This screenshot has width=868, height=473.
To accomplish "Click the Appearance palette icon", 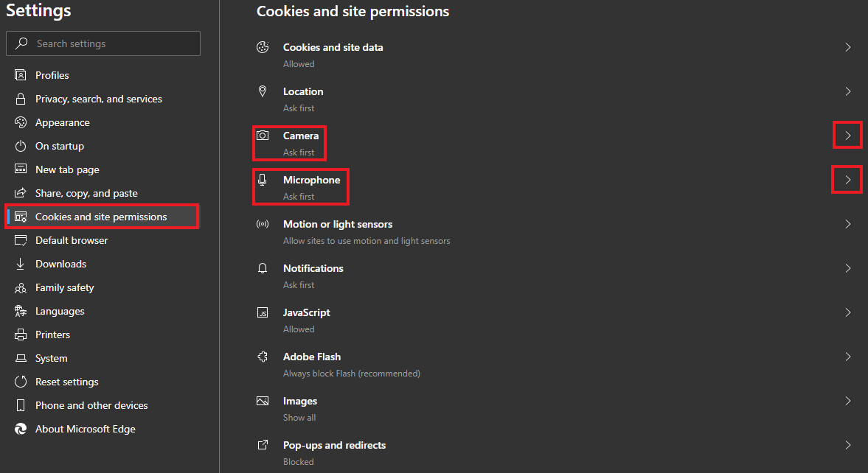I will pyautogui.click(x=21, y=122).
